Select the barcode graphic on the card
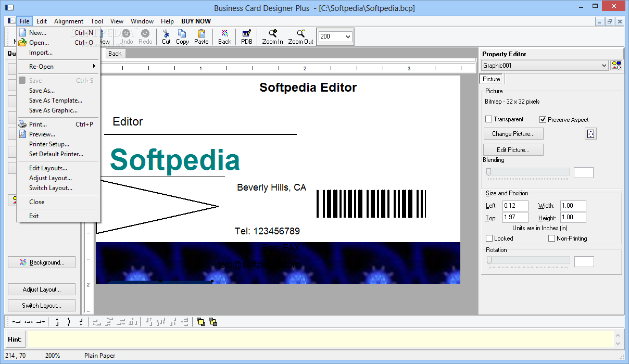629x364 pixels. pos(371,204)
